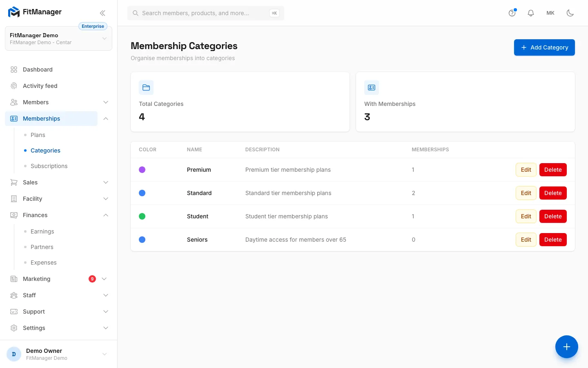Collapse the Finances menu chevron

(x=106, y=215)
